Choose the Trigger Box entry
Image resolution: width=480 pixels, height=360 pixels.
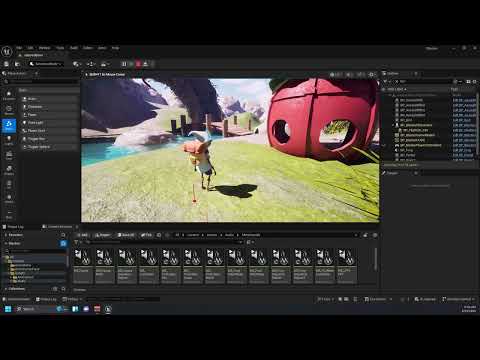click(49, 139)
